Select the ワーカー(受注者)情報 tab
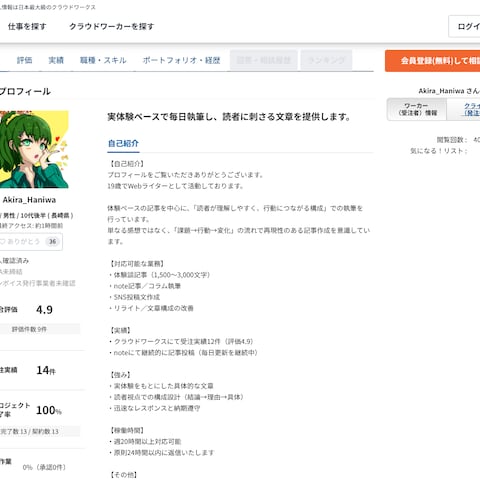The height and width of the screenshot is (480, 480). tap(417, 109)
